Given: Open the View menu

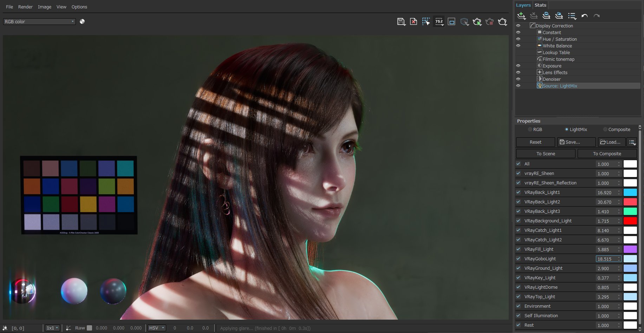Looking at the screenshot, I should [61, 7].
